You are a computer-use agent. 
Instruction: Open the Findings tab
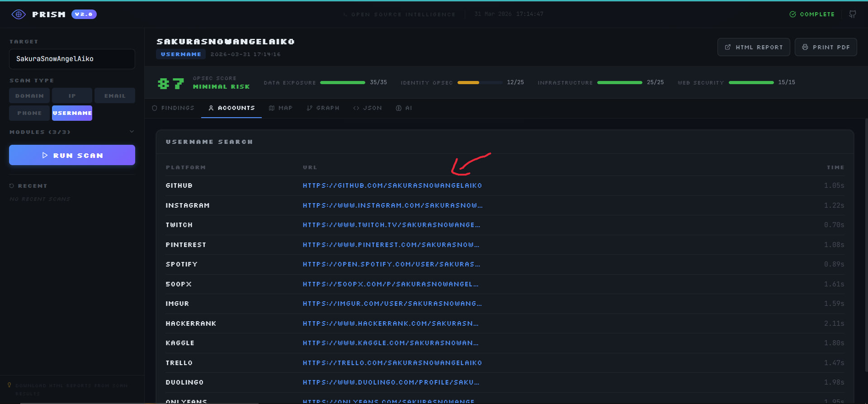173,108
